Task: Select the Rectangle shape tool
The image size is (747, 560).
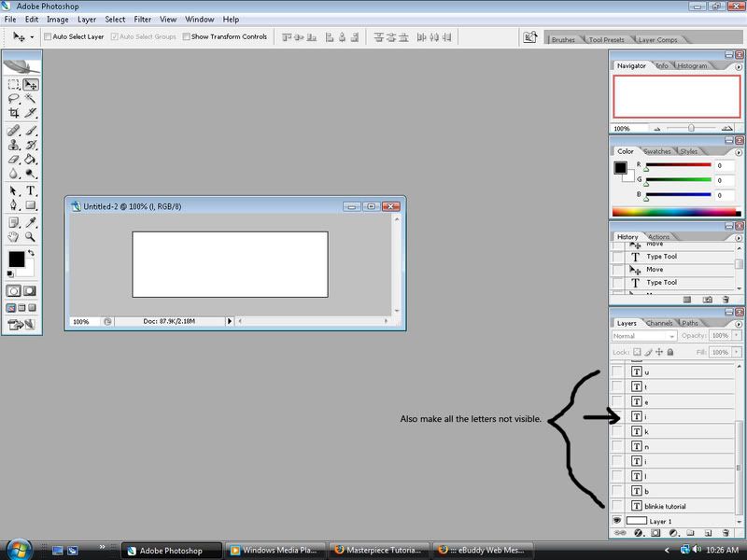Action: tap(31, 205)
